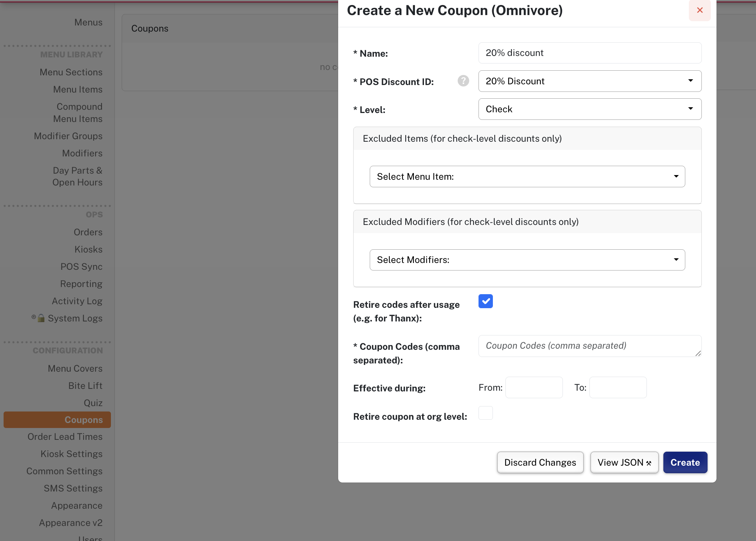Viewport: 756px width, 541px height.
Task: Open Common Settings
Action: tap(64, 471)
